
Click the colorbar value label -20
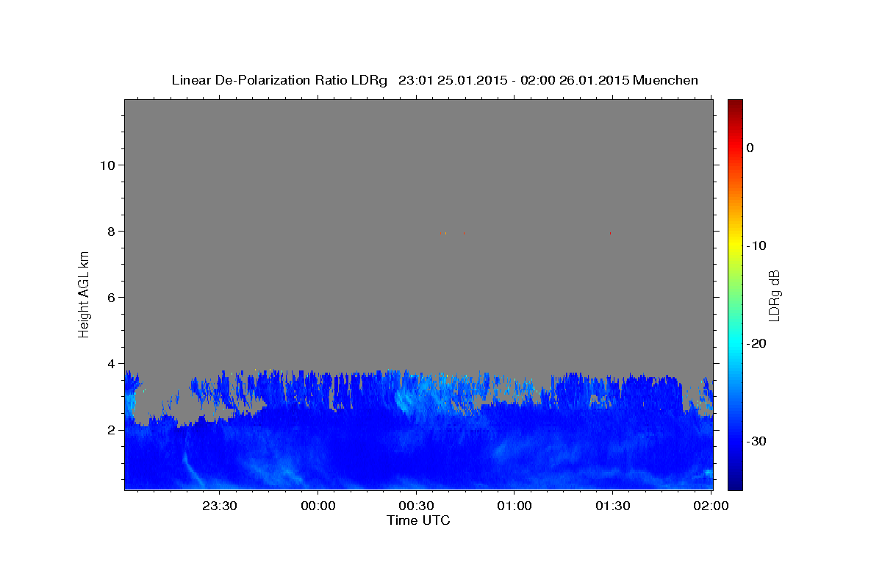[x=756, y=343]
